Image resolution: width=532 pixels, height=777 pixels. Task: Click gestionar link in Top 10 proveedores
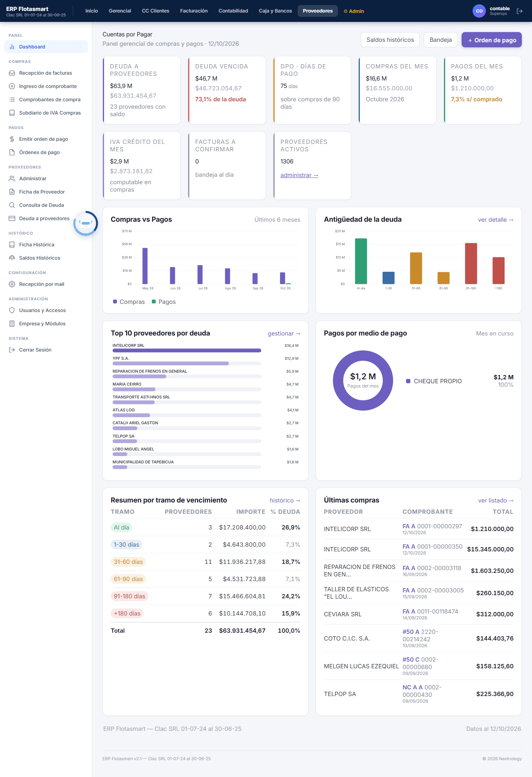click(284, 334)
